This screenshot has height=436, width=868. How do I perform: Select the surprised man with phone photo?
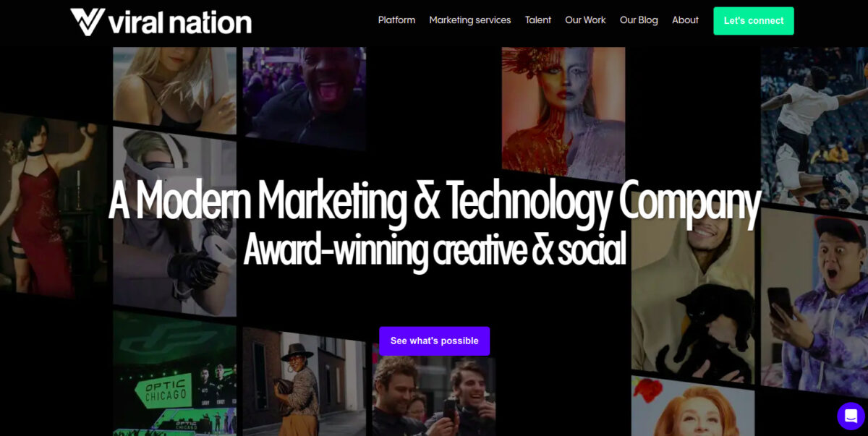[x=814, y=304]
